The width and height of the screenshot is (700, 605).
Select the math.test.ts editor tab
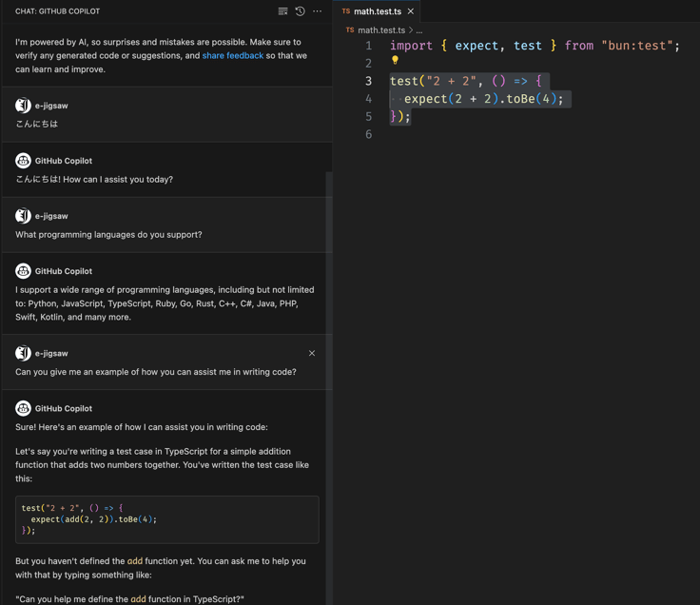[378, 11]
